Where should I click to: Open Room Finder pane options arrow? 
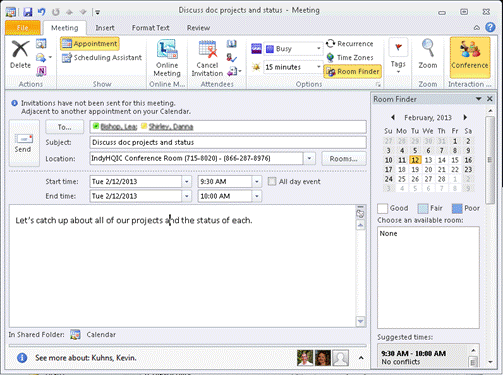478,99
